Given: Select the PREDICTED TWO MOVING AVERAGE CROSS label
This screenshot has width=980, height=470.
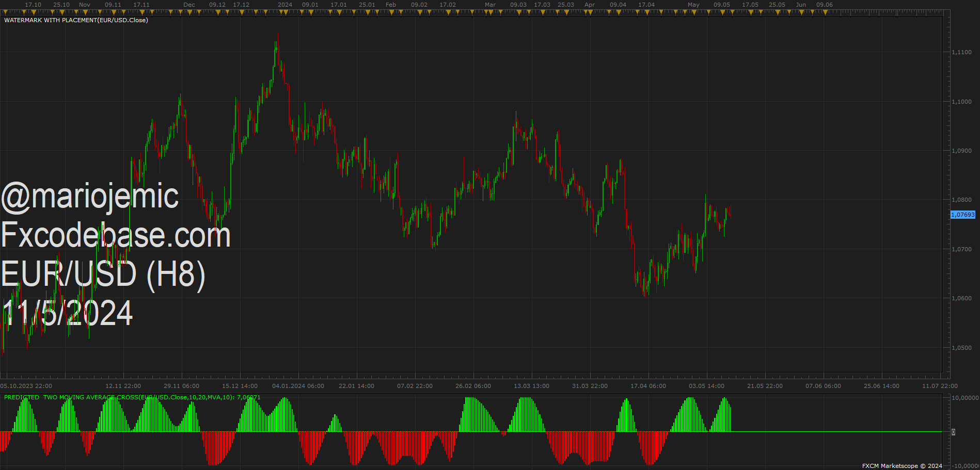Looking at the screenshot, I should tap(132, 397).
